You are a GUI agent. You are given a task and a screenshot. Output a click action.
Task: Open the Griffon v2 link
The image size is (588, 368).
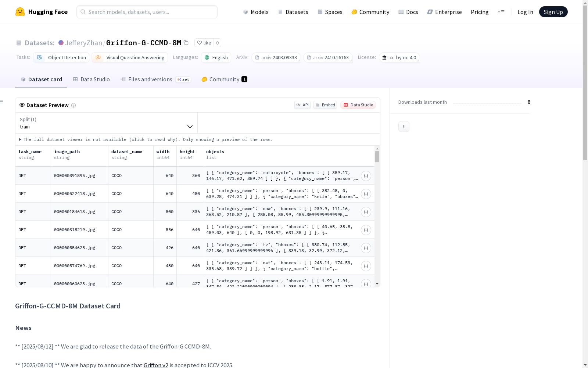(x=156, y=365)
